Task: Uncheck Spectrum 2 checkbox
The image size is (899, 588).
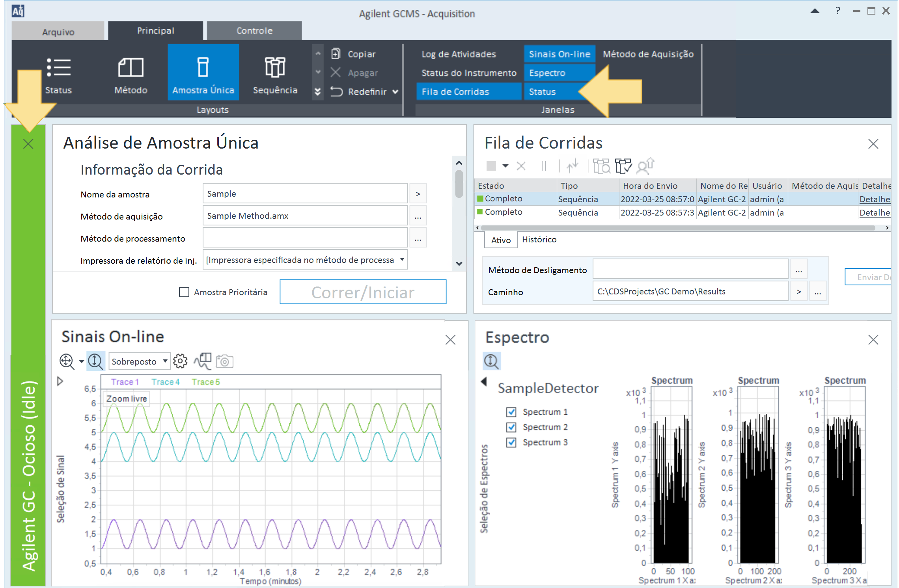Action: 511,427
